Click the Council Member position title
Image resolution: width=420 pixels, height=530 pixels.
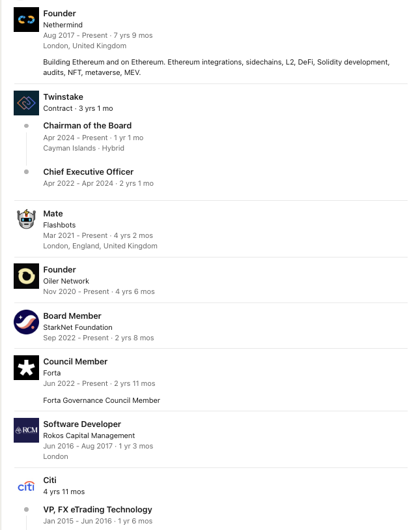[75, 362]
